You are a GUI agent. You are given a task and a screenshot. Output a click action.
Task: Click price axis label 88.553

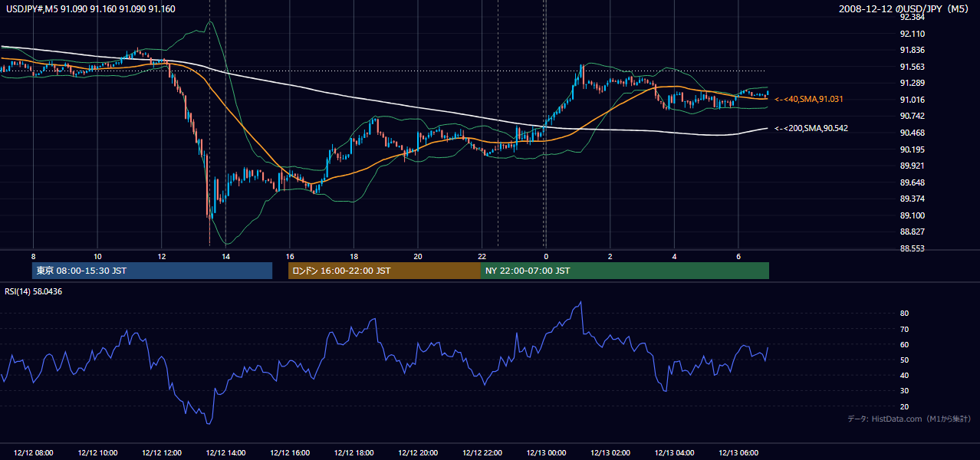pyautogui.click(x=912, y=248)
